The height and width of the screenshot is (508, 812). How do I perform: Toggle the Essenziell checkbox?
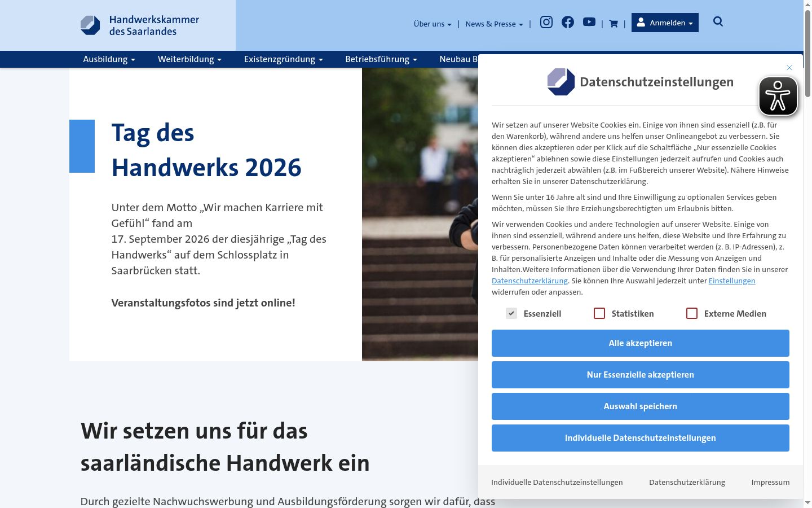pos(511,313)
